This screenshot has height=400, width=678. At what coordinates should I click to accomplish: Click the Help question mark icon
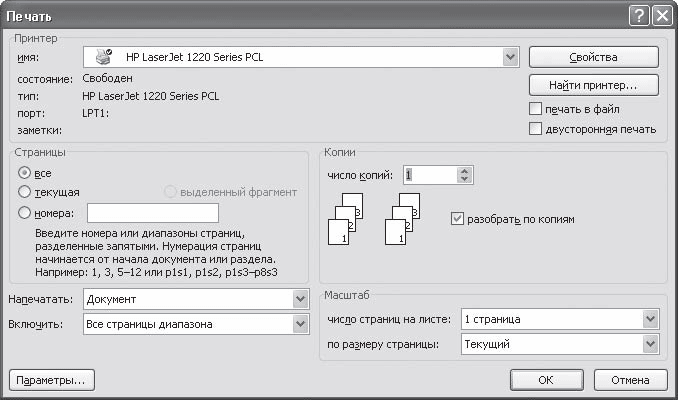(x=639, y=15)
